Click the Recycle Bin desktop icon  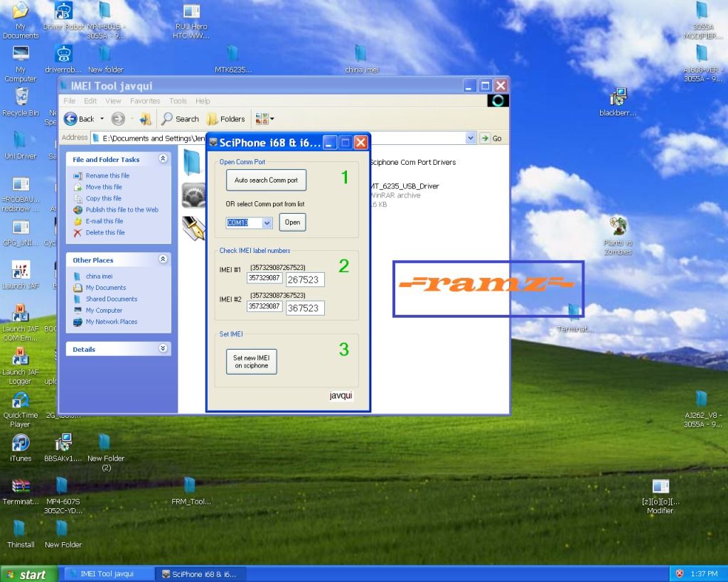point(21,98)
